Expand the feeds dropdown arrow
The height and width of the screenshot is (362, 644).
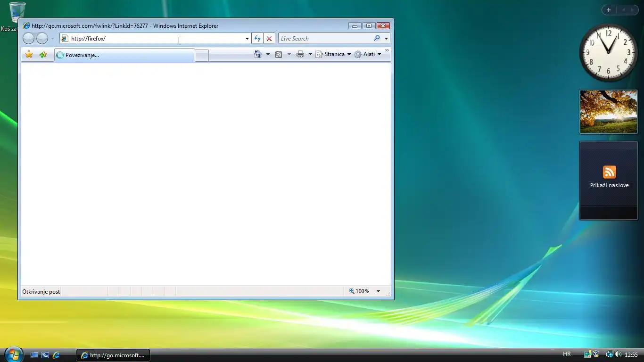289,55
